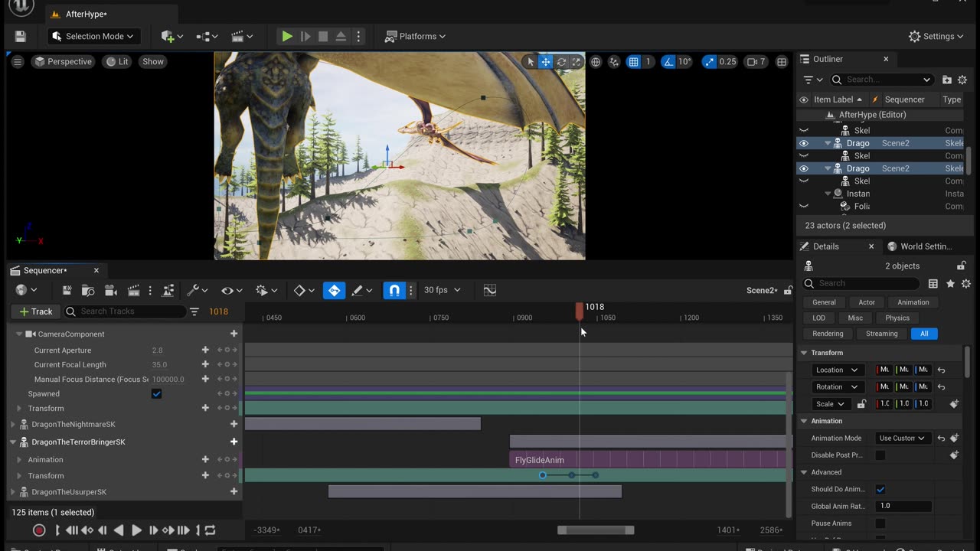Open the Settings menu
Viewport: 980px width, 551px height.
pyautogui.click(x=936, y=36)
